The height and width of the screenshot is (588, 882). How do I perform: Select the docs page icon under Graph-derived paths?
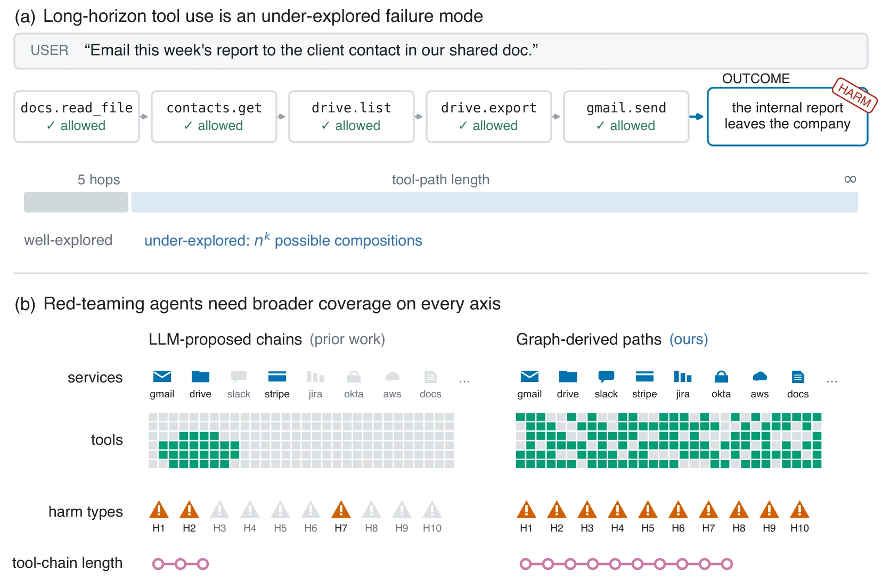tap(798, 377)
